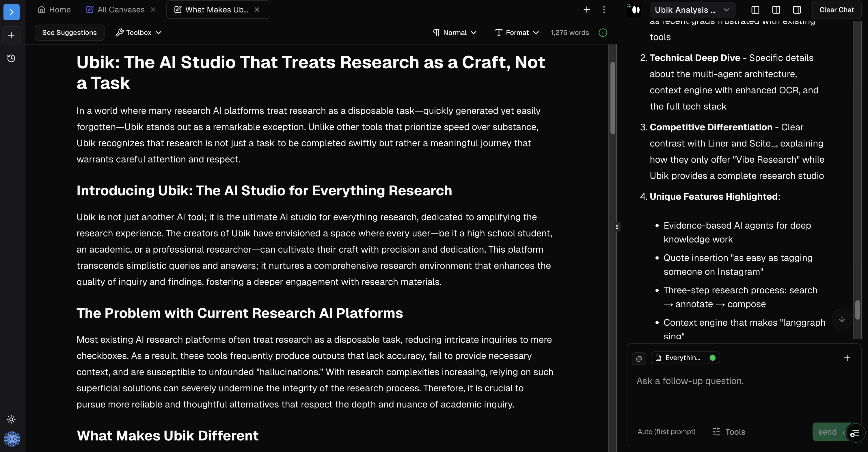Click the sliders icon next to Tools
The image size is (868, 452).
click(x=716, y=432)
